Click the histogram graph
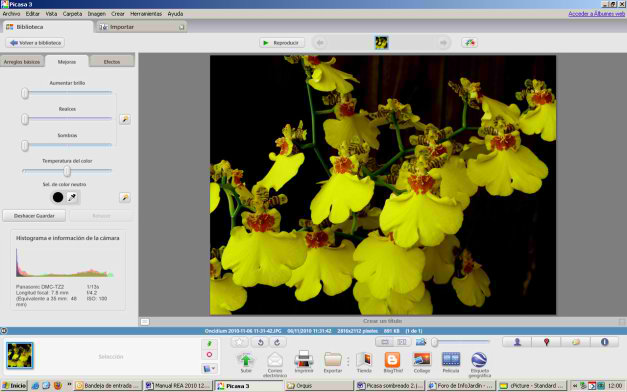The height and width of the screenshot is (392, 627). click(x=64, y=263)
